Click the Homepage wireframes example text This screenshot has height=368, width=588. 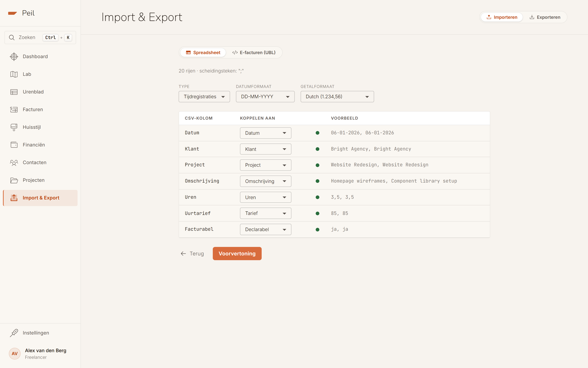tap(394, 181)
